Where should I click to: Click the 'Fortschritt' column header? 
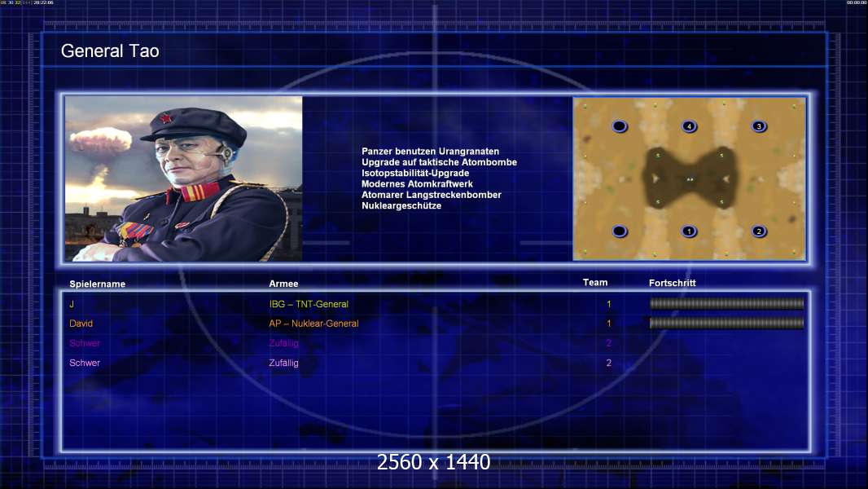point(672,283)
